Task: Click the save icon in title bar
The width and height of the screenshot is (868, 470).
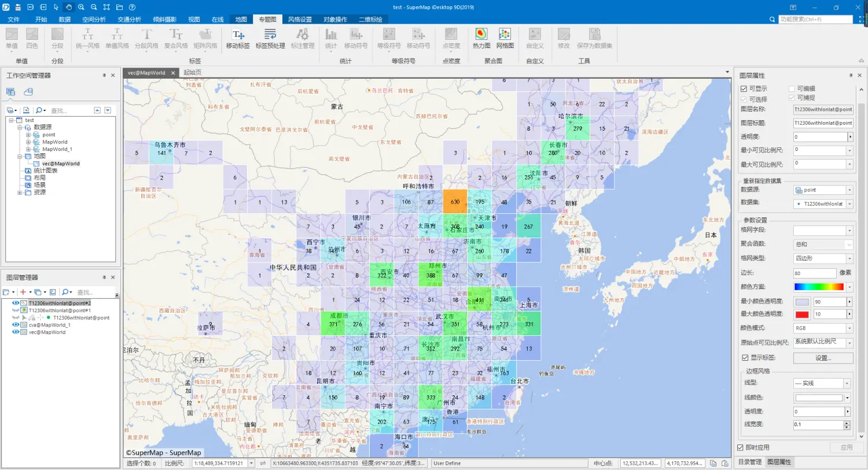Action: (x=18, y=8)
